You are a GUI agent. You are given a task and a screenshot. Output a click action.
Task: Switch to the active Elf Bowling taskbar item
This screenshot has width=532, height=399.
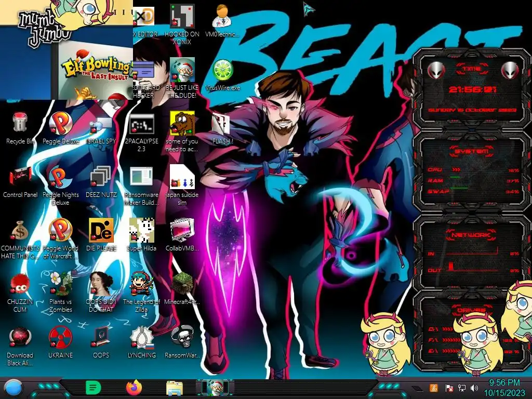tap(215, 388)
